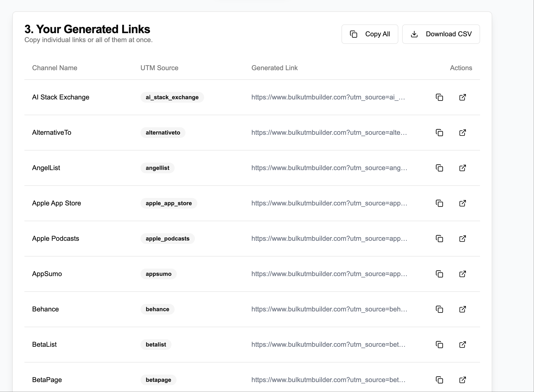Click the Behance generated URL
The width and height of the screenshot is (534, 392).
329,309
